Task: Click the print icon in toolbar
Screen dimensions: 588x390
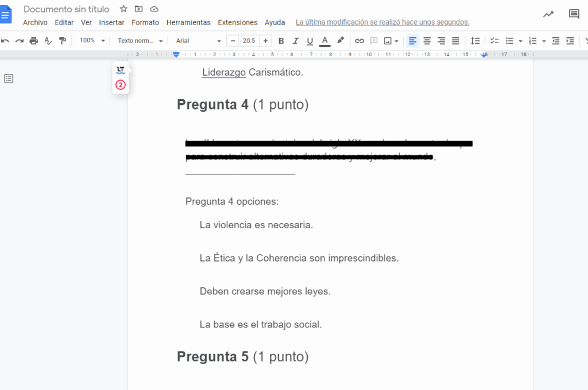Action: (34, 41)
